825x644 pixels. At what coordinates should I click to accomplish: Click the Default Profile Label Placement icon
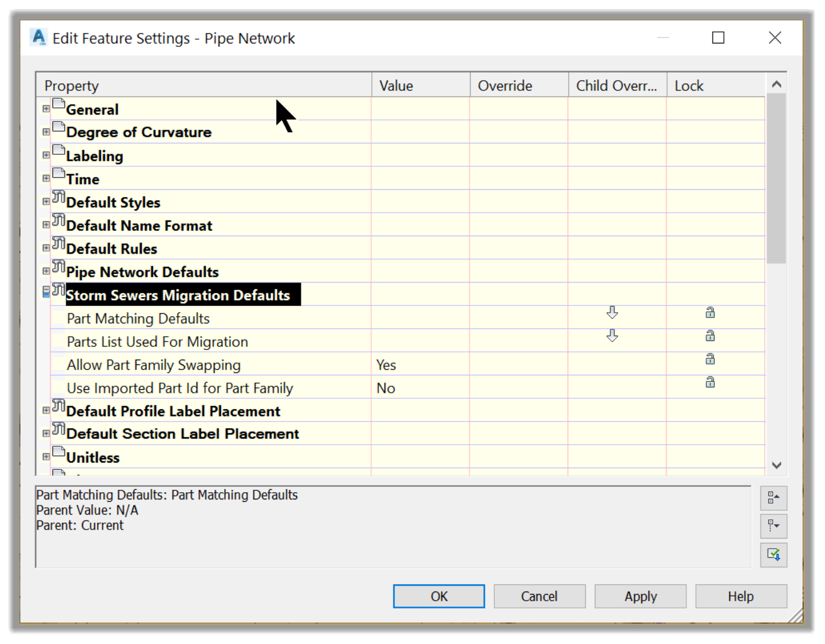point(58,405)
